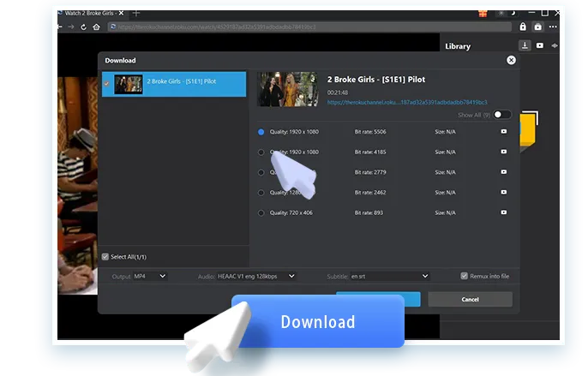The image size is (588, 376).
Task: Choose the quality option with bit rate 2462
Action: coord(261,193)
